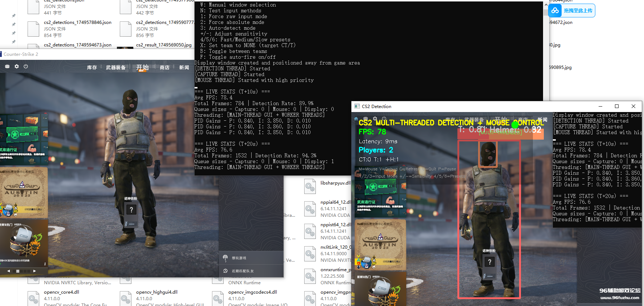Open the 商店 store tab
The width and height of the screenshot is (644, 306).
click(164, 67)
